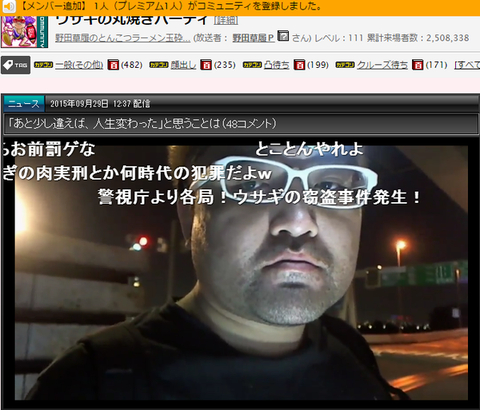Open broadcaster profile 野田草履P
This screenshot has width=480, height=410.
(x=253, y=38)
